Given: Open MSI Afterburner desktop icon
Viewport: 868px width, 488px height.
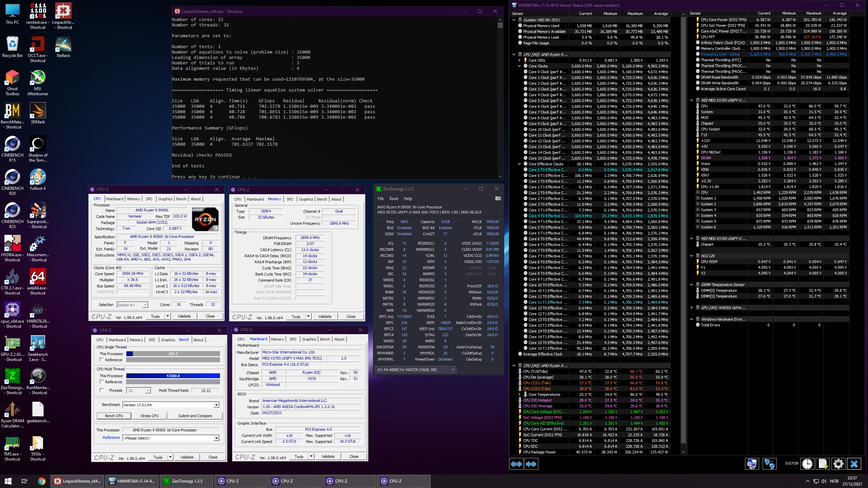Looking at the screenshot, I should pyautogui.click(x=38, y=83).
